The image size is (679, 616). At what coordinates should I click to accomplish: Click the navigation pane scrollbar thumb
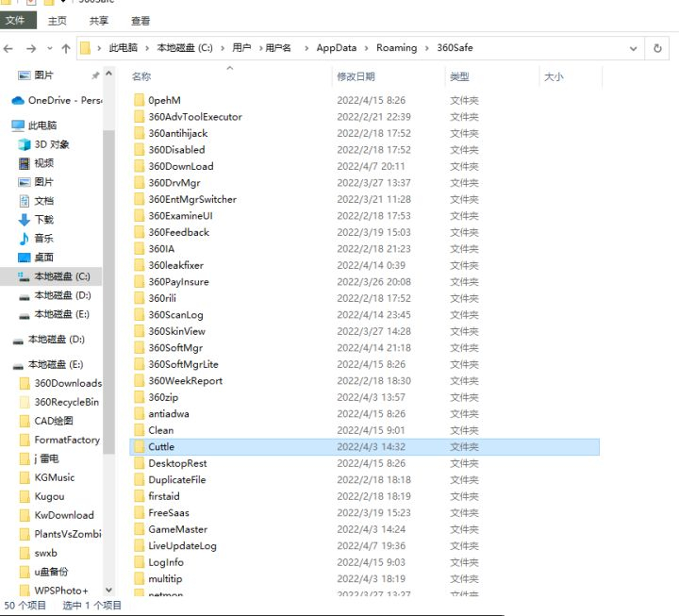pos(109,291)
